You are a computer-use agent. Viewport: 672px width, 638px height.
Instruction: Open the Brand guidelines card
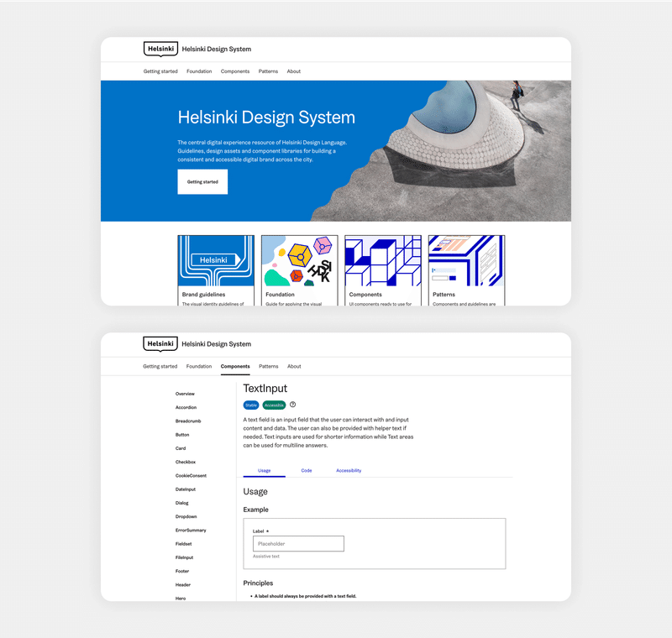point(216,270)
